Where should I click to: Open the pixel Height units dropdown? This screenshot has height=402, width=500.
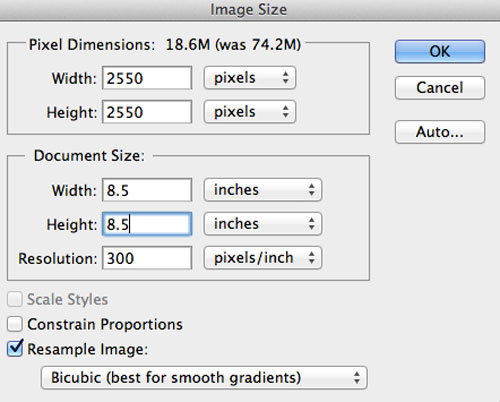(x=250, y=112)
